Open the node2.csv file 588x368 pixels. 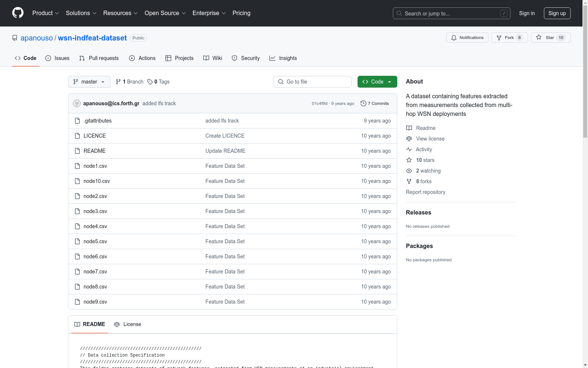coord(95,196)
